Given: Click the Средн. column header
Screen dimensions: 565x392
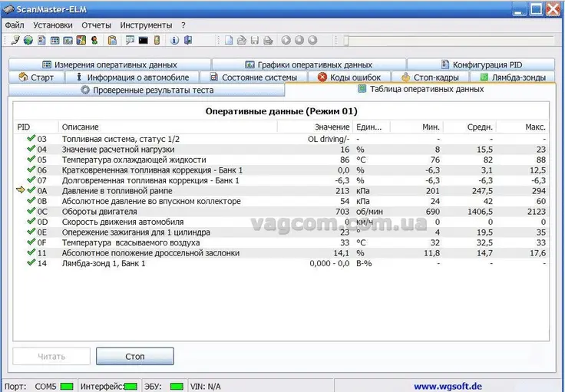Looking at the screenshot, I should [x=470, y=127].
